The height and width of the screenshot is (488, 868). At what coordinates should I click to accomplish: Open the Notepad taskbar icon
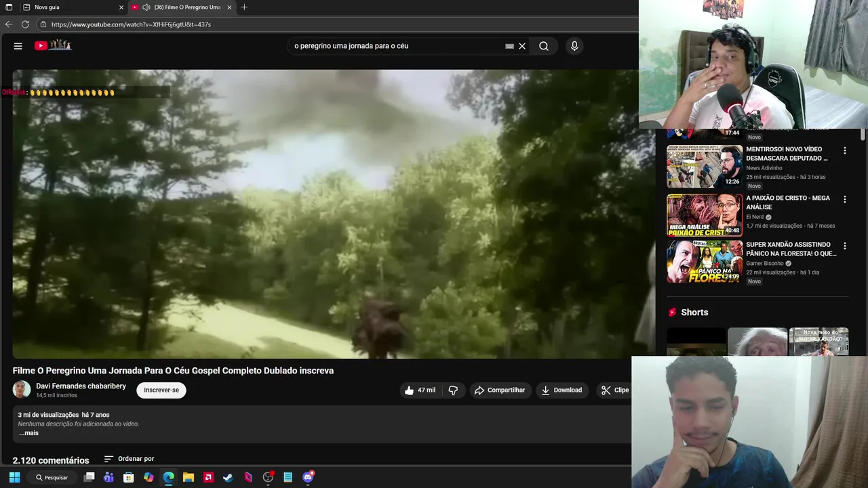288,477
